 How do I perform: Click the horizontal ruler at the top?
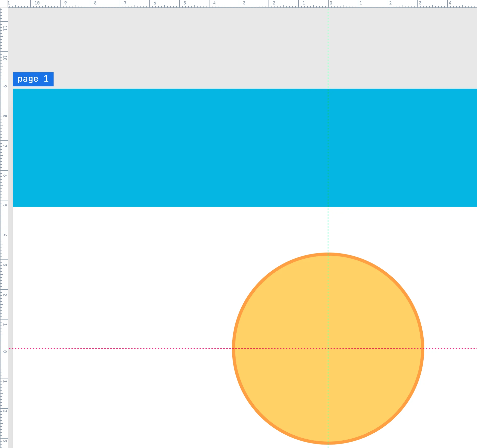[x=242, y=4]
